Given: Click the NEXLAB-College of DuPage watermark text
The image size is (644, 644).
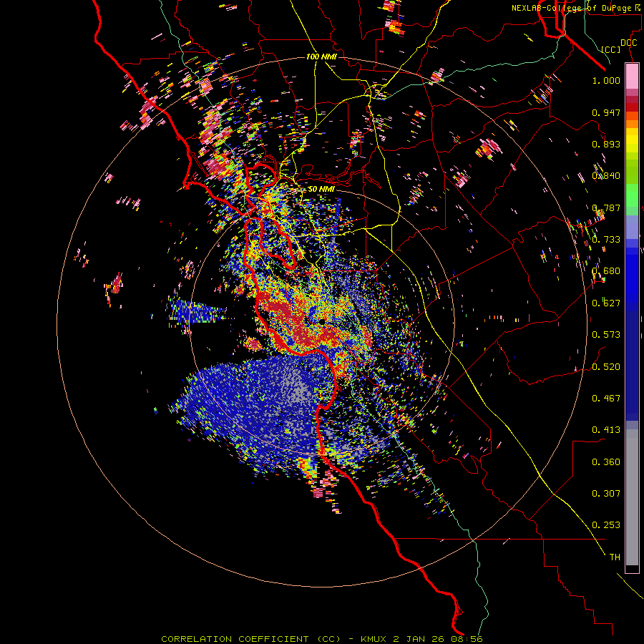Looking at the screenshot, I should click(x=577, y=8).
